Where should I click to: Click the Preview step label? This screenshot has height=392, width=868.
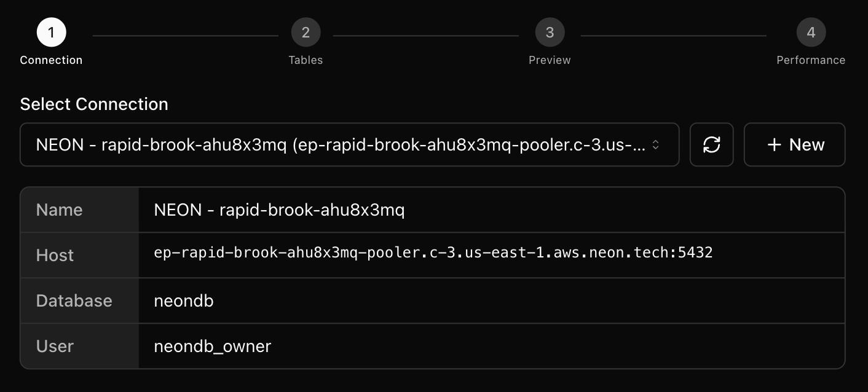pyautogui.click(x=550, y=60)
